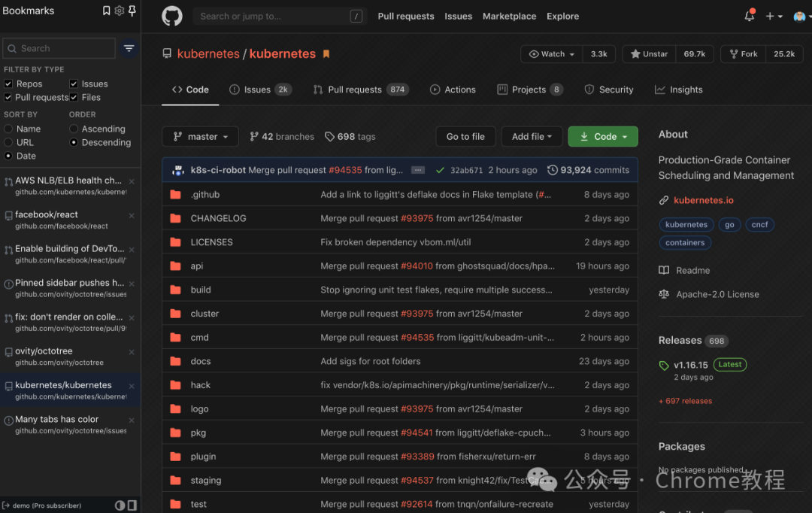This screenshot has width=812, height=513.
Task: Select the Ascending order radio button
Action: pyautogui.click(x=74, y=129)
